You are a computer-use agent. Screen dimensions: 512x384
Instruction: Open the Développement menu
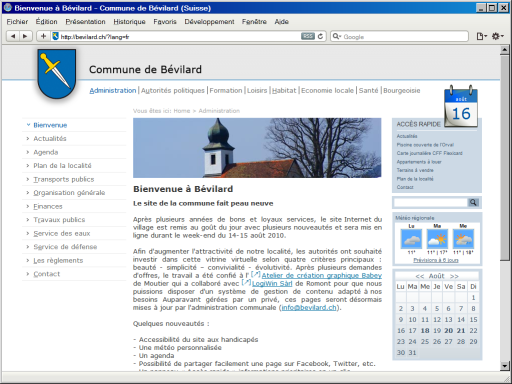pyautogui.click(x=209, y=22)
